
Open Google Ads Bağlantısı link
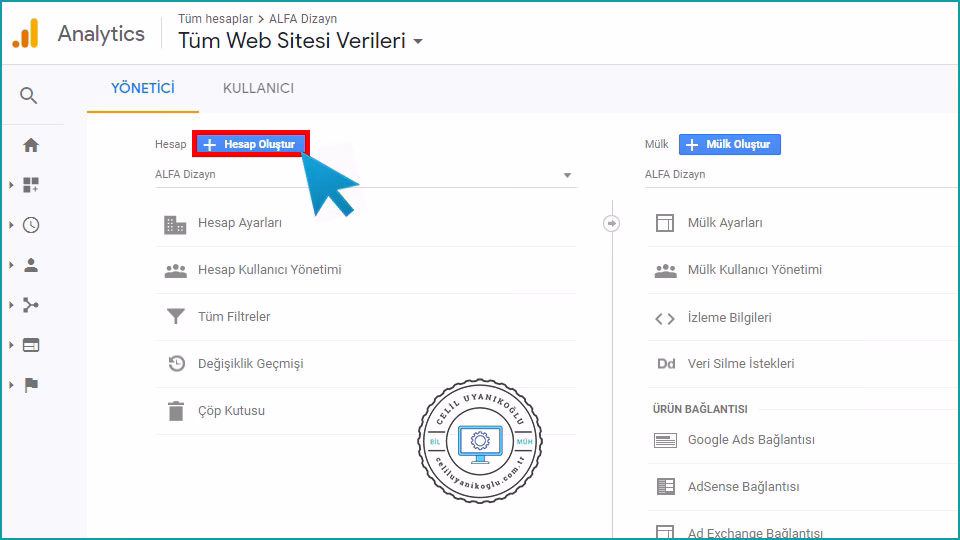point(751,440)
